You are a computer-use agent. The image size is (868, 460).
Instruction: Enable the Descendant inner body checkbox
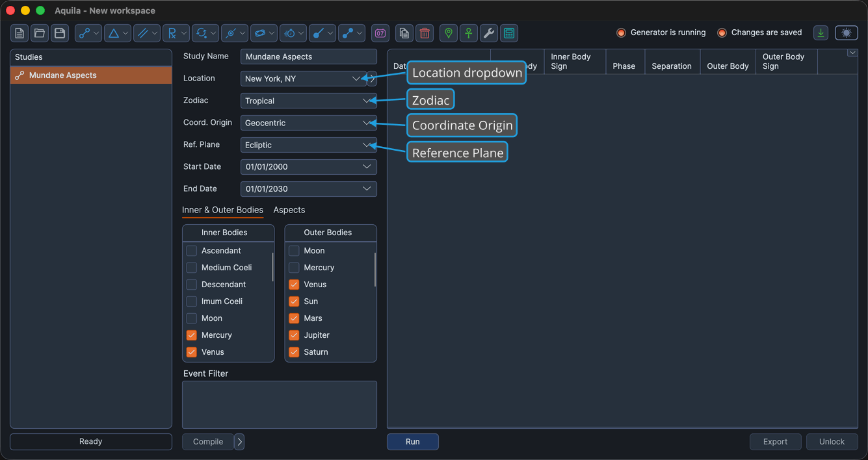click(x=192, y=285)
